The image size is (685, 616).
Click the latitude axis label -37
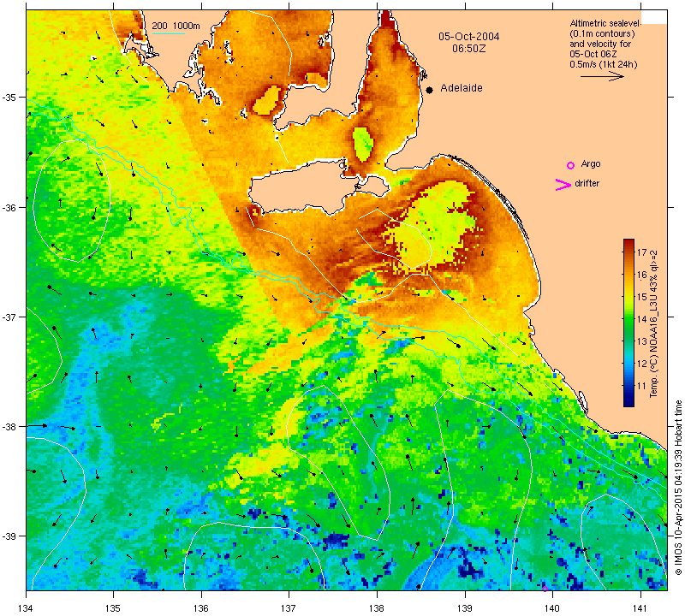pos(9,317)
